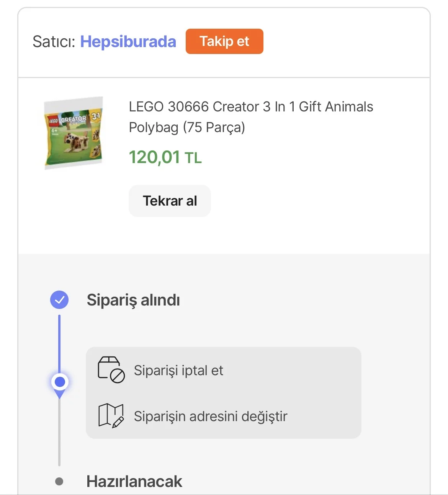Follow the seller with Takip et
Image resolution: width=448 pixels, height=495 pixels.
(224, 41)
